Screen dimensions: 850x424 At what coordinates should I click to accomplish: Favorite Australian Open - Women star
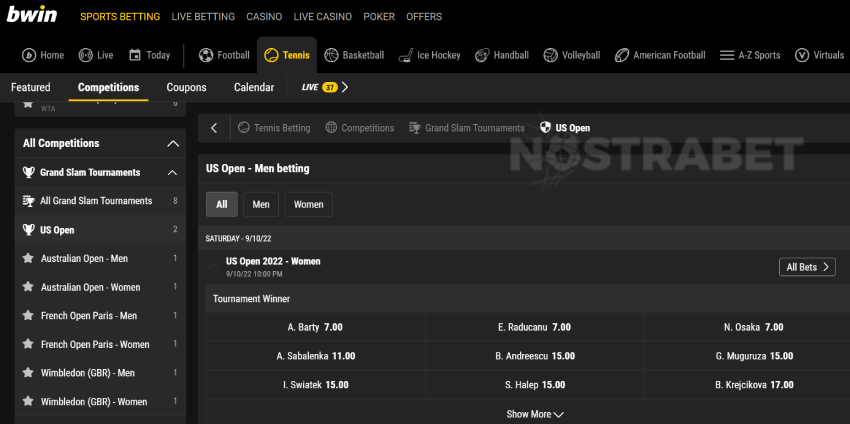pyautogui.click(x=28, y=287)
